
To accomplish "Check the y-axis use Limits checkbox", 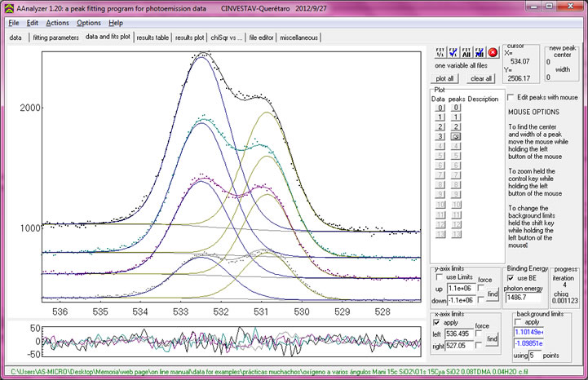I will pyautogui.click(x=440, y=277).
